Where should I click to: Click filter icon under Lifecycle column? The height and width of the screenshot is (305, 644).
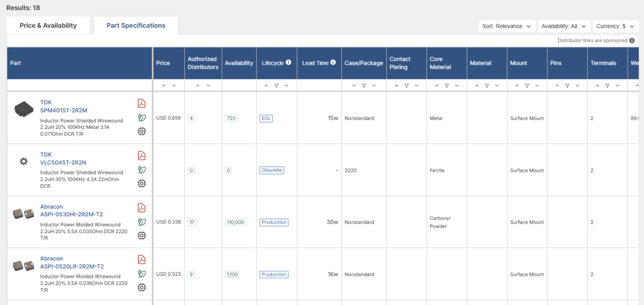[276, 86]
